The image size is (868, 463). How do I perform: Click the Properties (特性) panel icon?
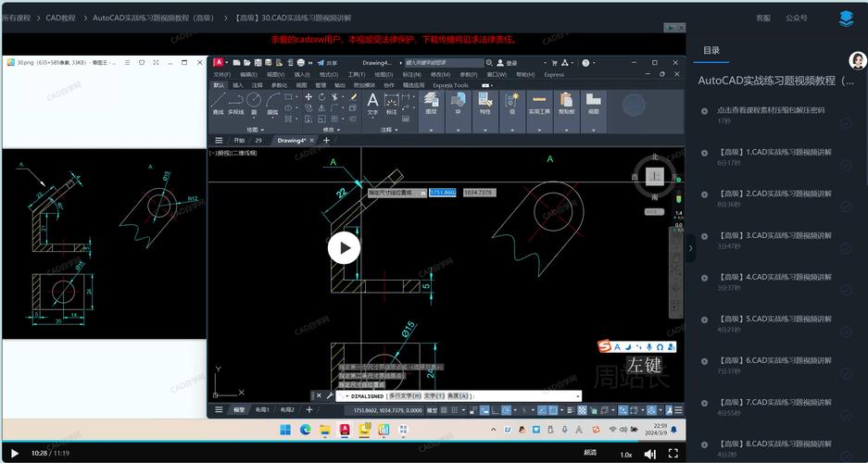pos(484,100)
